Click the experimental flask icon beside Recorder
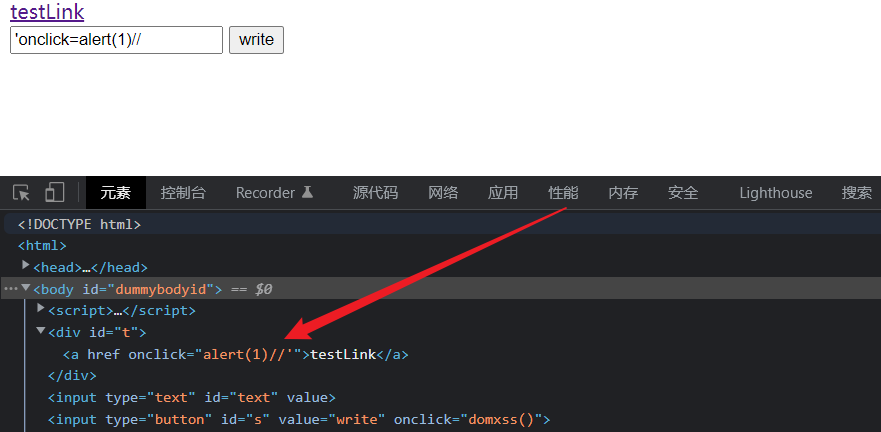The height and width of the screenshot is (432, 881). 307,193
